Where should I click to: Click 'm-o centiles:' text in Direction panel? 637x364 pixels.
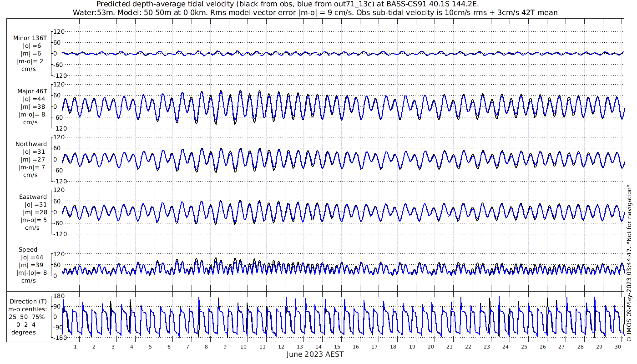coord(28,309)
